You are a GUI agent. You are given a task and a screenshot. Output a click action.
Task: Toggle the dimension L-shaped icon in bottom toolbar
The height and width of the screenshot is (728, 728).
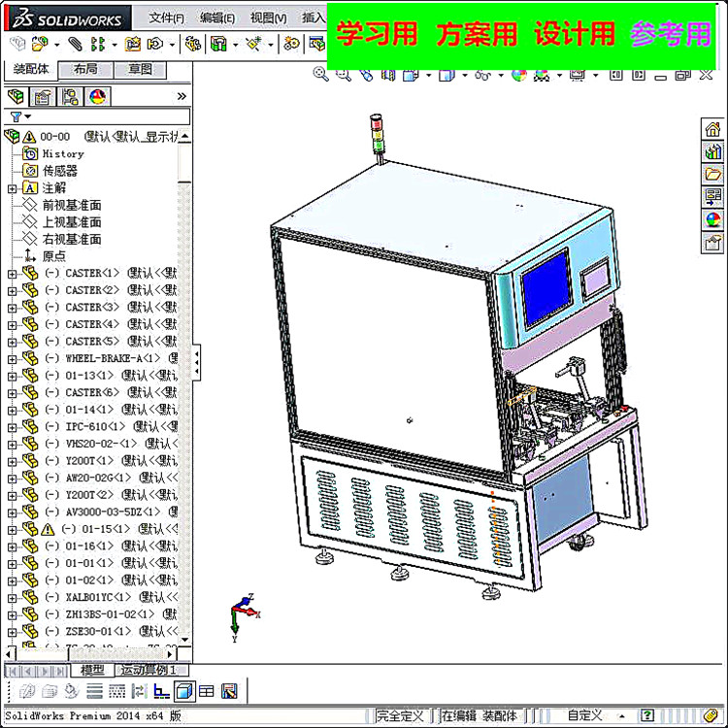(x=161, y=692)
